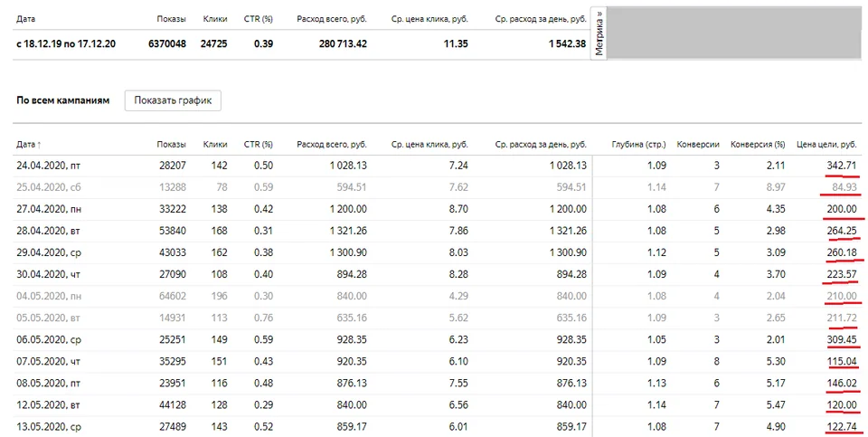Click Клики column header in lower table
868x437 pixels.
pyautogui.click(x=215, y=145)
